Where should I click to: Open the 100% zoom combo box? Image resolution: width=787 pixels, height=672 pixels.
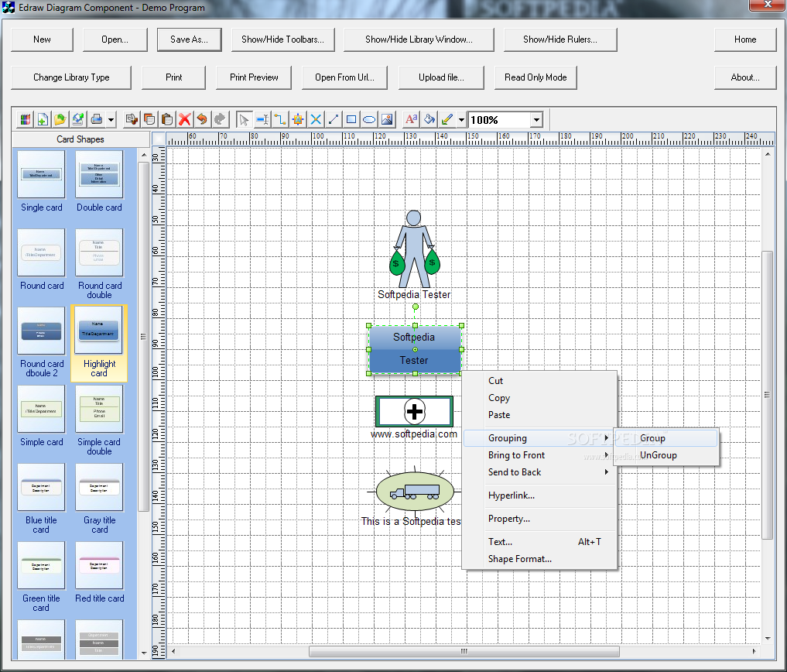505,119
